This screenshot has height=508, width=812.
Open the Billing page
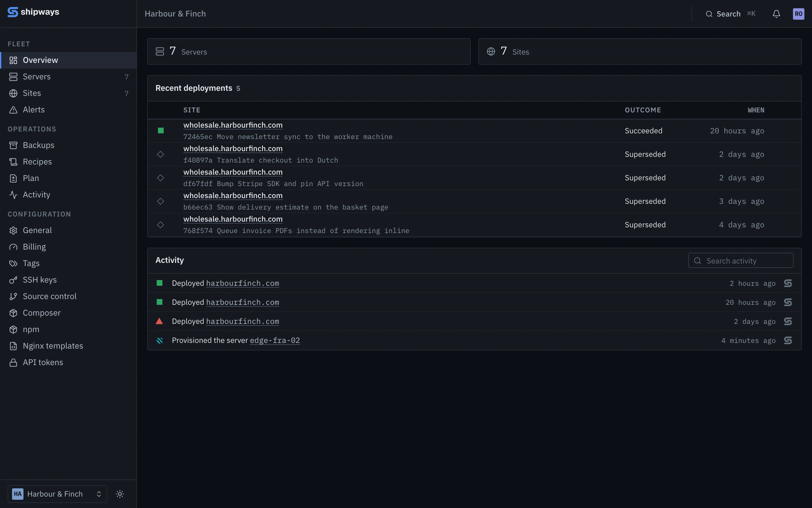click(69, 247)
